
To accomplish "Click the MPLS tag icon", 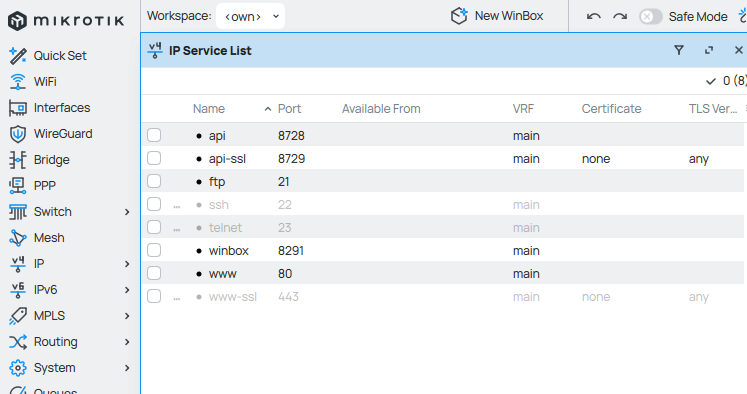I will click(x=18, y=316).
